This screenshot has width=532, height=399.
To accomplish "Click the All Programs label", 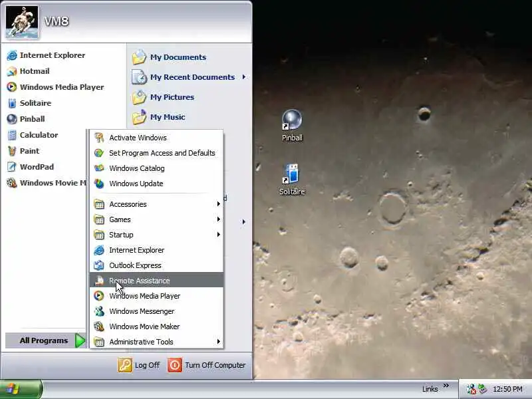I will [44, 340].
